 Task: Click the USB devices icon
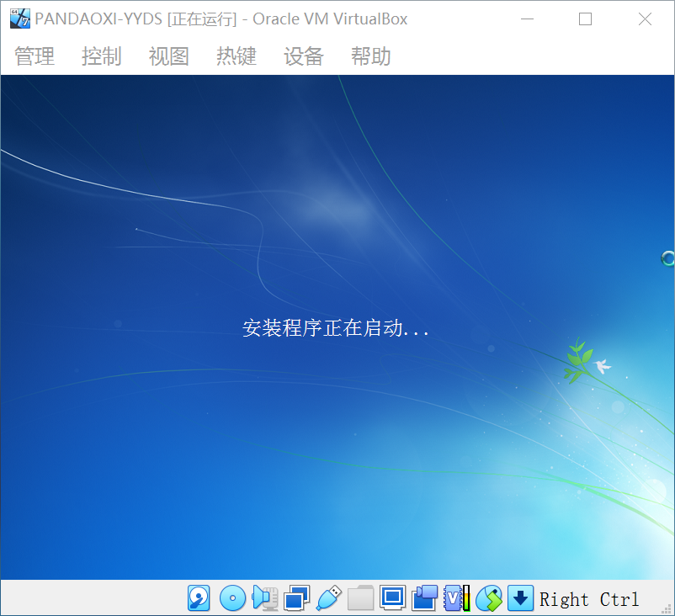pyautogui.click(x=329, y=598)
